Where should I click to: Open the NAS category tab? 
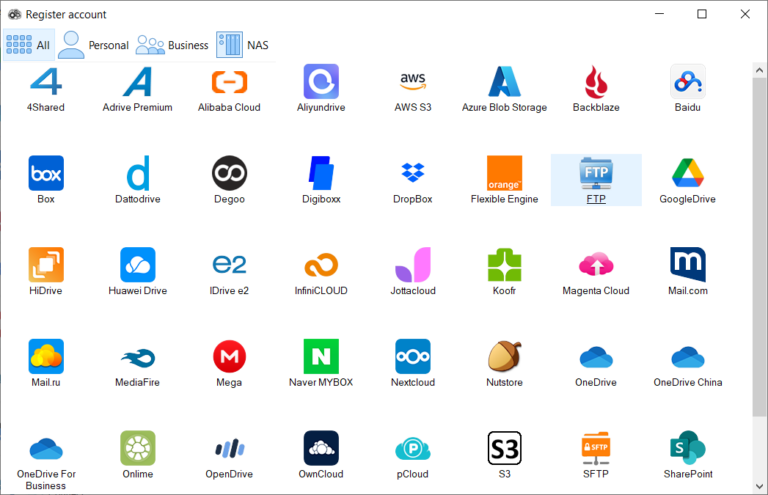coord(243,45)
